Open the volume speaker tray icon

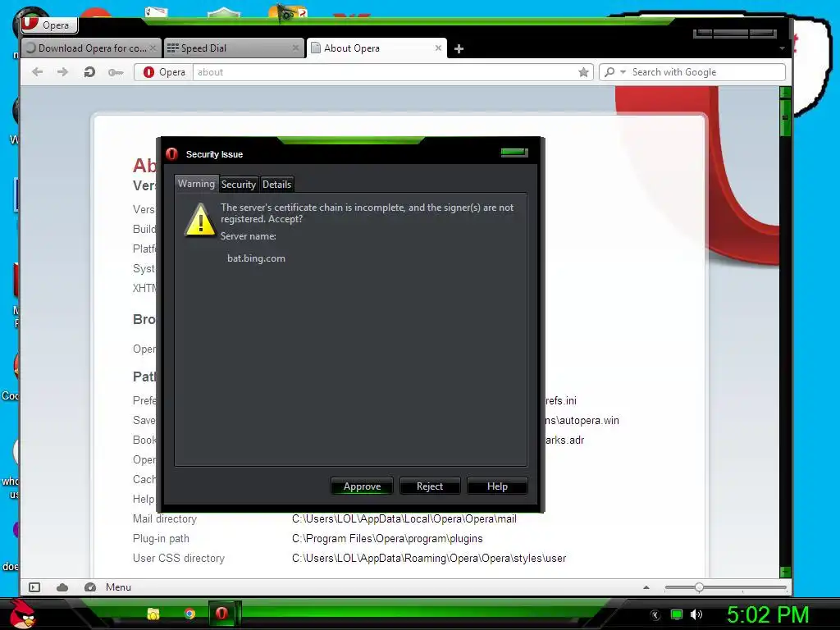(x=696, y=614)
